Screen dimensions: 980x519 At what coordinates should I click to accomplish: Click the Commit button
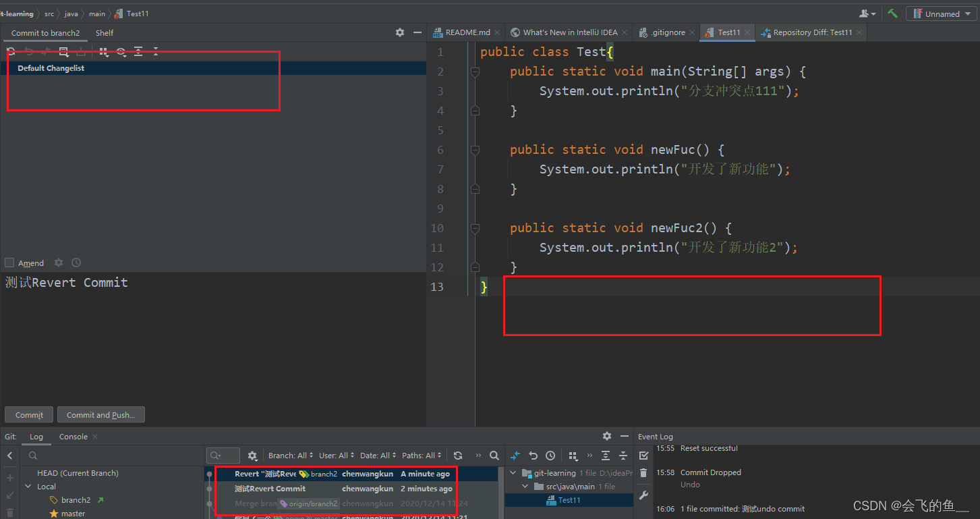29,414
